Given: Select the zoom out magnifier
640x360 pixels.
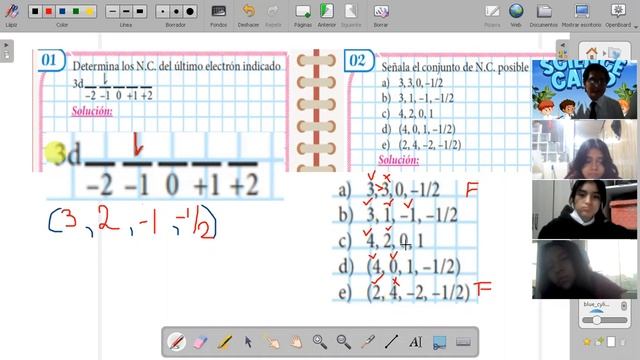Looking at the screenshot, I should [344, 342].
